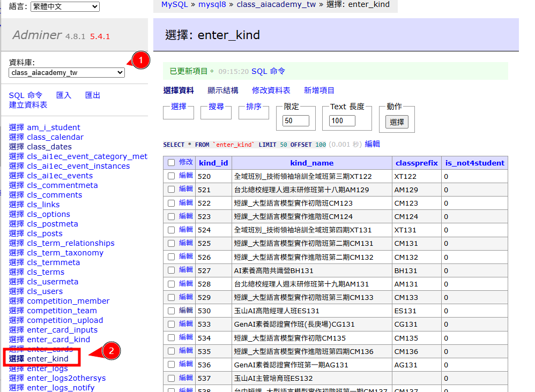
Task: Click the red annotation marker numbered 2
Action: click(x=112, y=351)
